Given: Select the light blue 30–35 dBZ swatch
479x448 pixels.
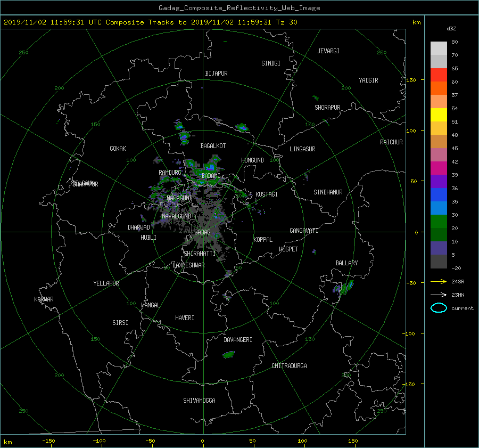Looking at the screenshot, I should coord(439,208).
